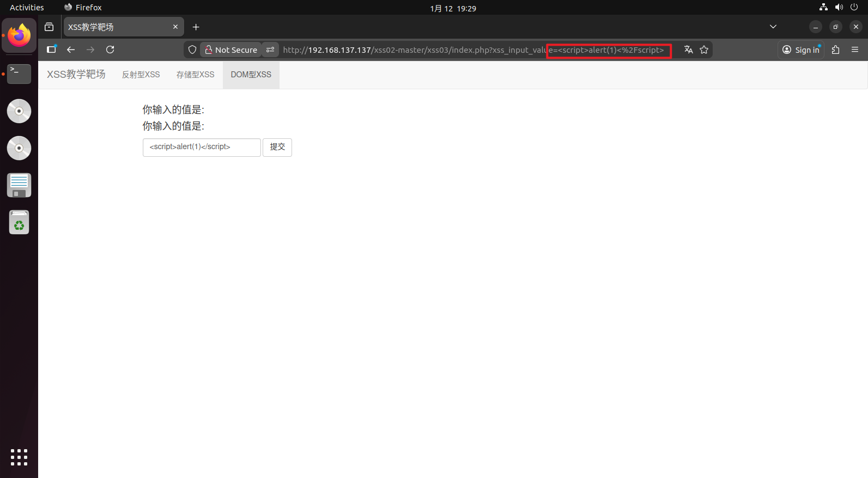Open the first disc icon in the dock
This screenshot has width=868, height=478.
[19, 111]
